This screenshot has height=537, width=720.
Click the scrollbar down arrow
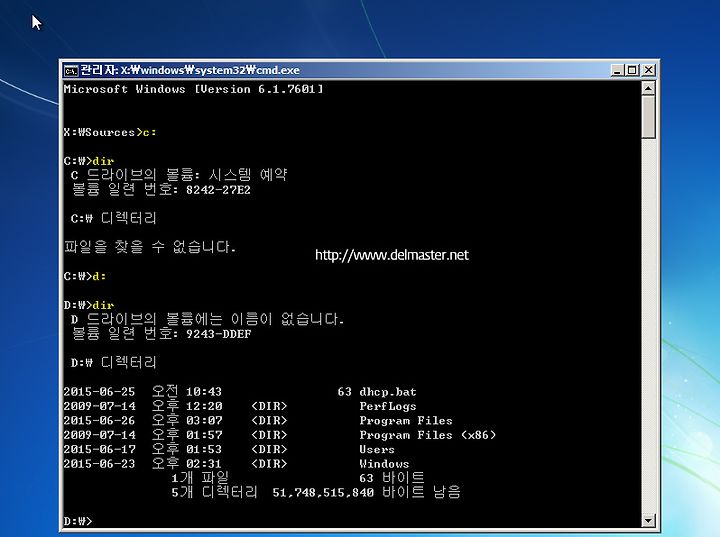pos(648,520)
